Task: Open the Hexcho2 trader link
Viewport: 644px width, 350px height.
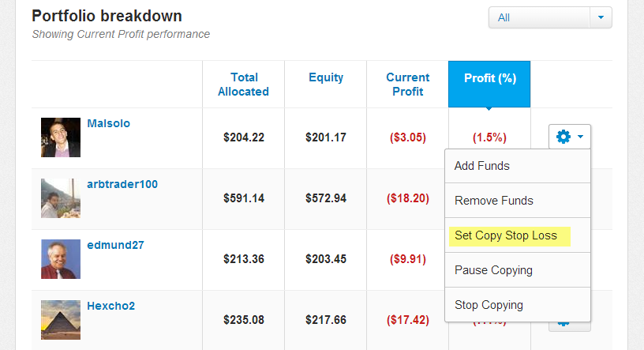Action: tap(111, 306)
